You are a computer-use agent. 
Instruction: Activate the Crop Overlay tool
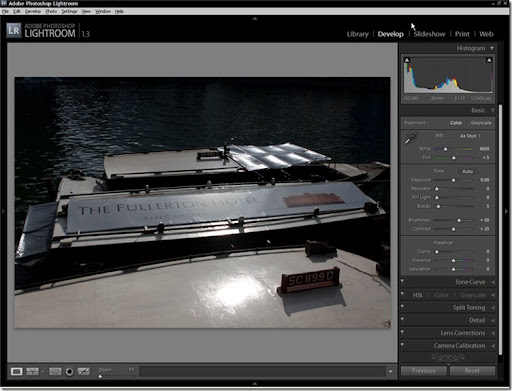tap(55, 371)
